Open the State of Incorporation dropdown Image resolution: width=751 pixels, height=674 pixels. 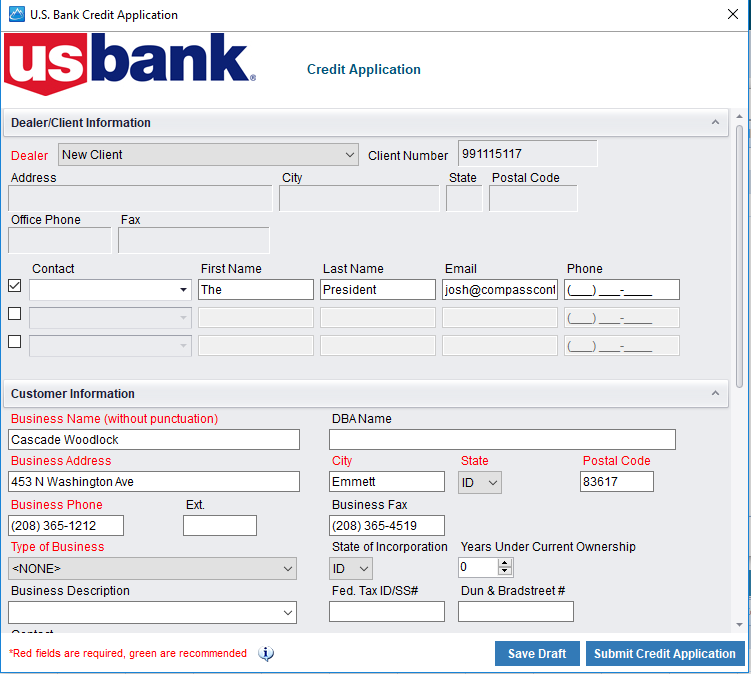351,569
